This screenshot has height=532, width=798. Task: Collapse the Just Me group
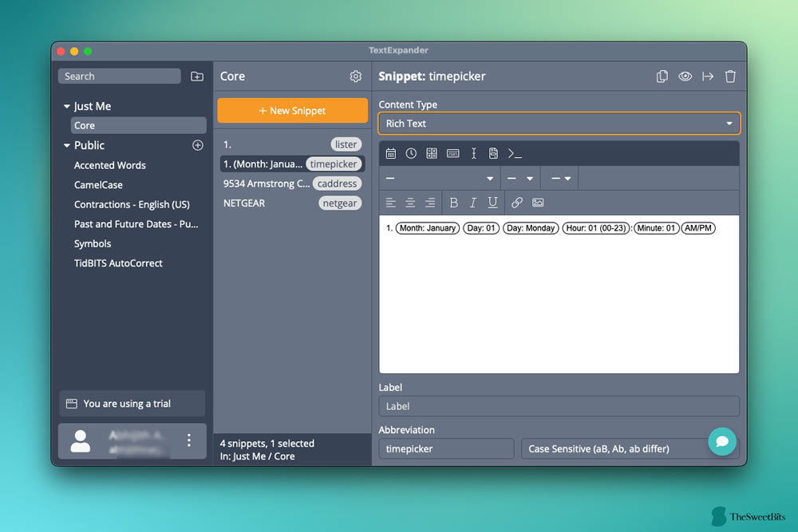point(67,106)
